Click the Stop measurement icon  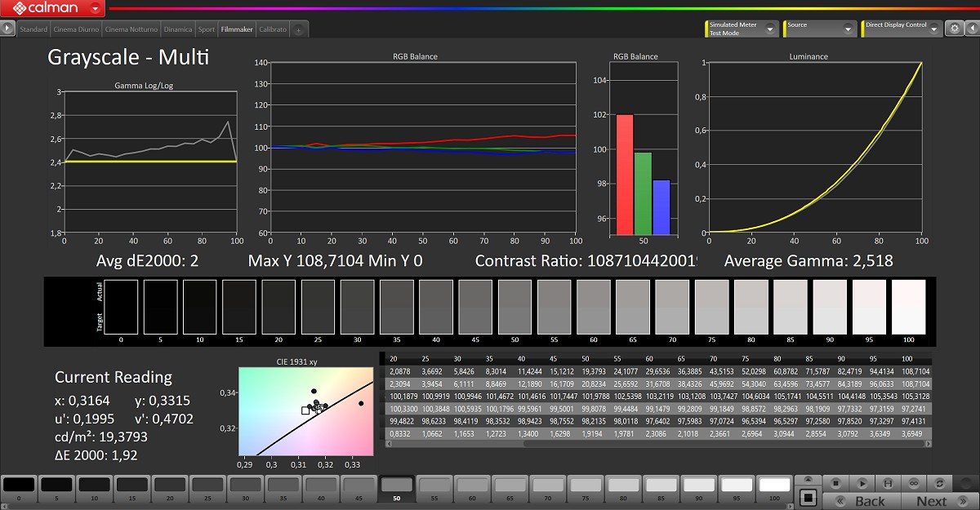pos(835,483)
